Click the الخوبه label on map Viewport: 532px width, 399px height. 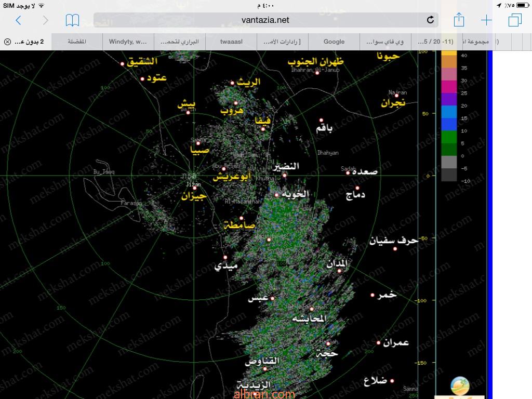[x=296, y=194]
